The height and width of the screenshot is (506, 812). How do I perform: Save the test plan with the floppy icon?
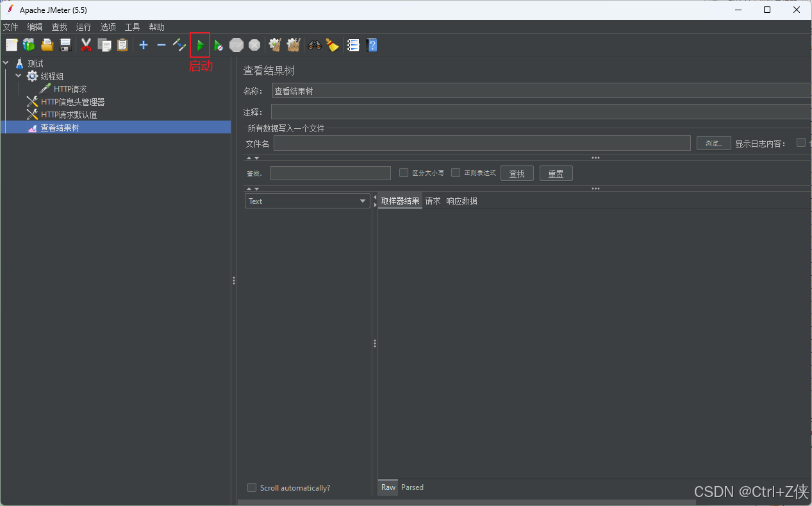point(65,45)
